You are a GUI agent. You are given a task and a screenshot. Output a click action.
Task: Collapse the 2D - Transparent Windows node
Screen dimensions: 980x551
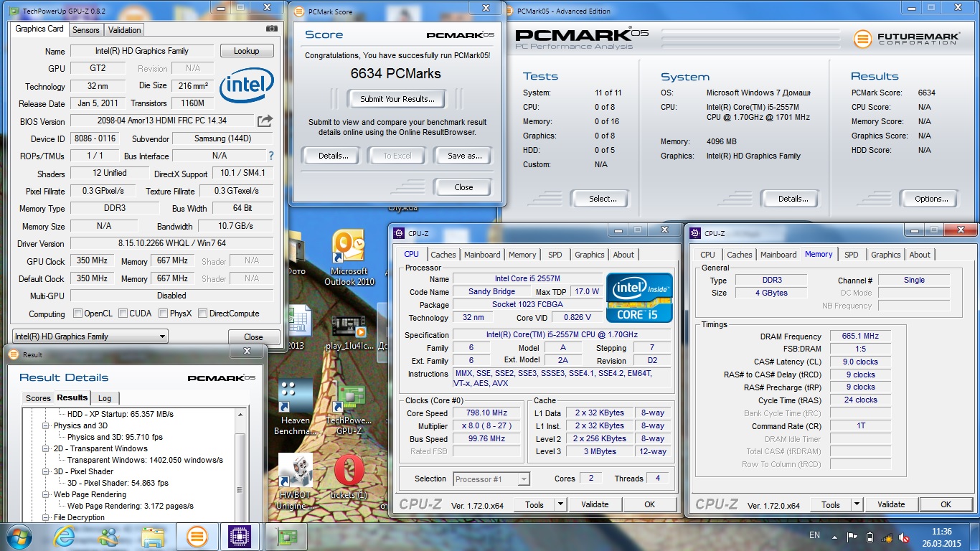point(47,448)
